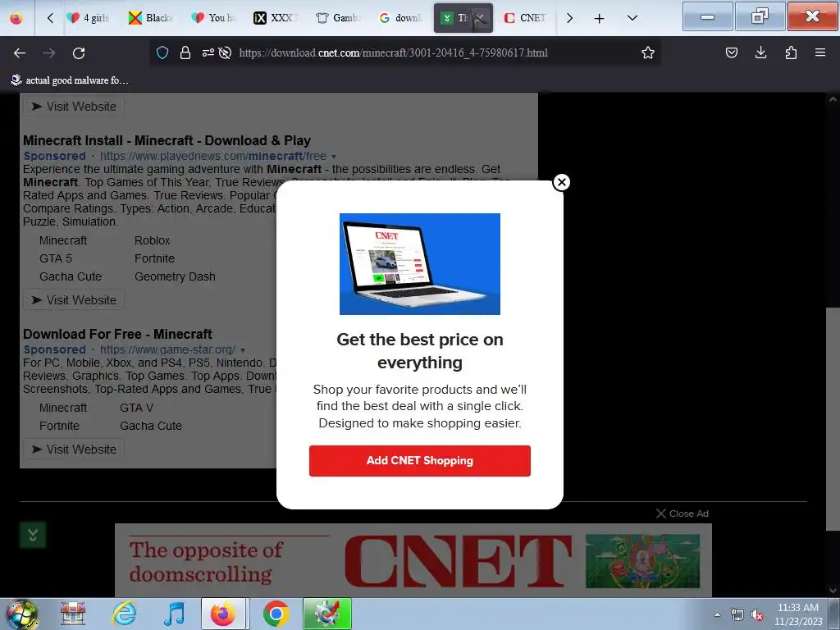This screenshot has width=840, height=630.
Task: Click the padlock site security icon
Action: pyautogui.click(x=185, y=52)
